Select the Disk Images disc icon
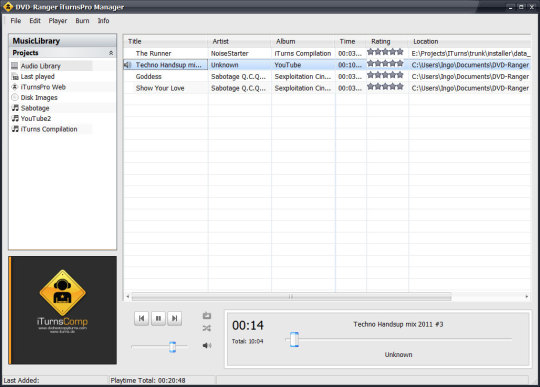The height and width of the screenshot is (387, 540). point(14,97)
